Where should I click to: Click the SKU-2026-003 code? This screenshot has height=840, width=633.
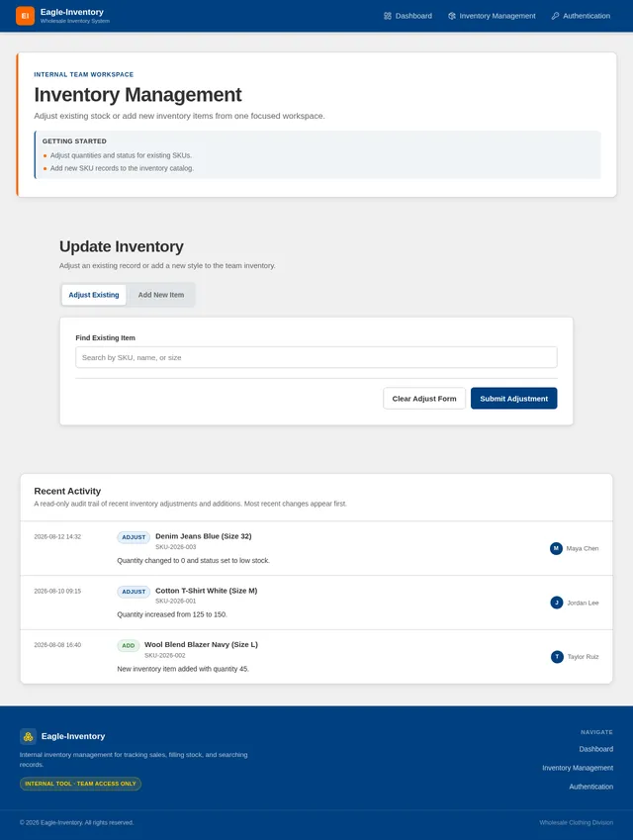click(176, 547)
